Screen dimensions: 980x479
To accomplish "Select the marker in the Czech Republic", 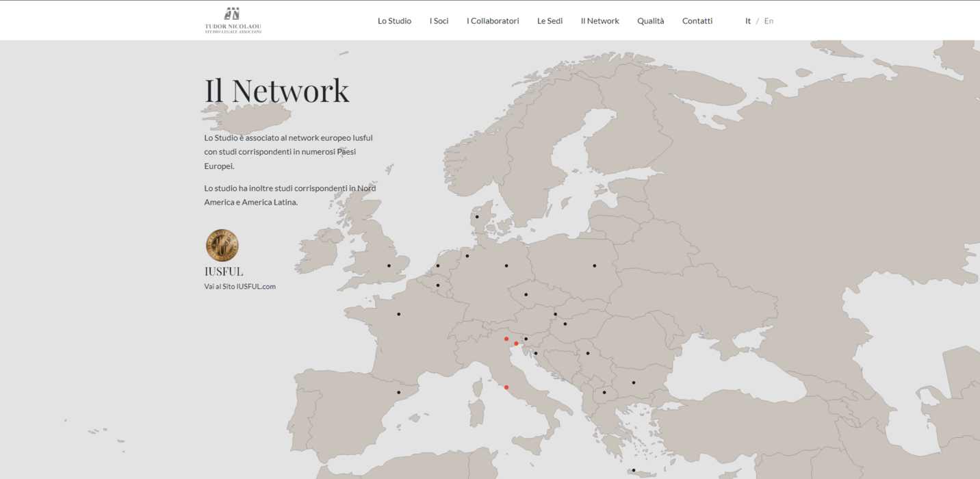I will click(x=526, y=295).
